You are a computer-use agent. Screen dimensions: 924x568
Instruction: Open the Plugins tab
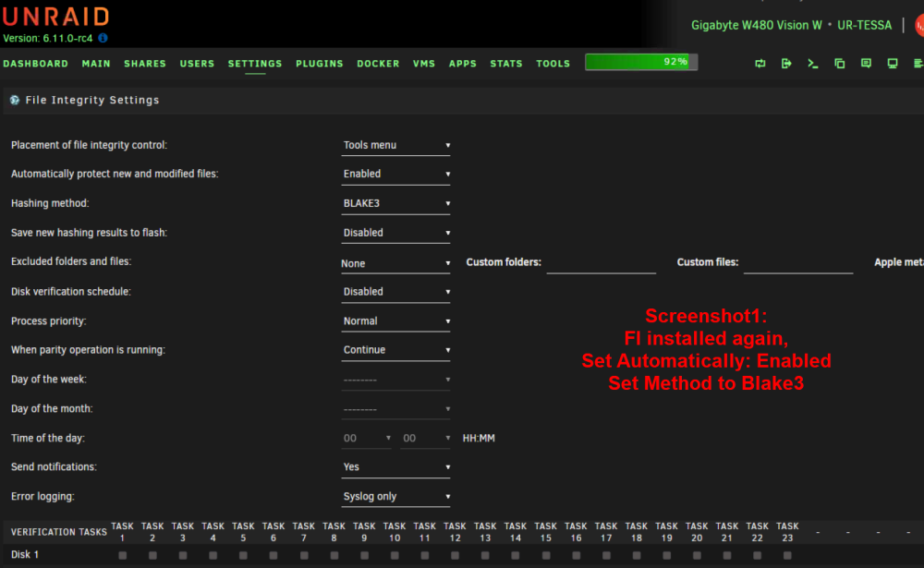tap(320, 64)
